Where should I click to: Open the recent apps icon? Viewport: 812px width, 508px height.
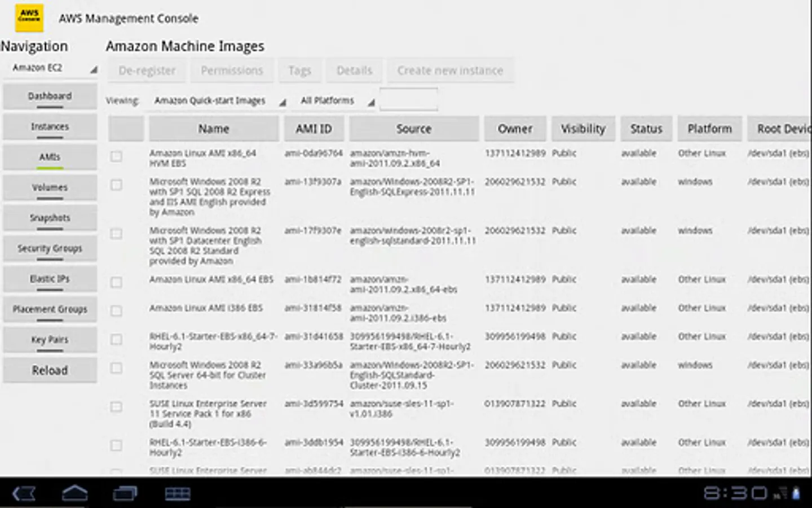click(125, 494)
